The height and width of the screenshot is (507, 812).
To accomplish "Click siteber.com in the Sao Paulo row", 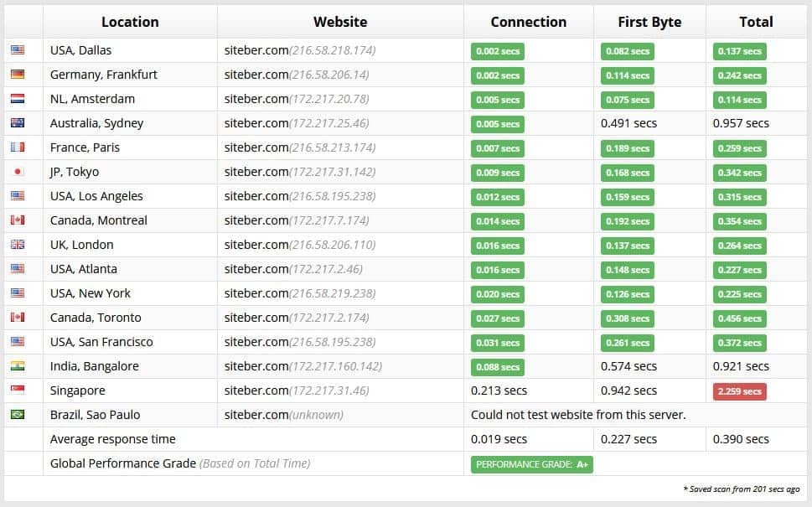I will (256, 415).
